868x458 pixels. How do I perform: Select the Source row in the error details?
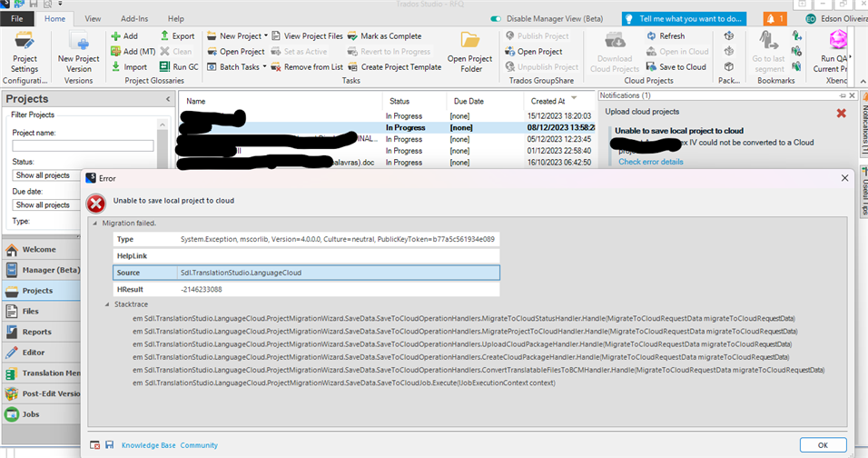click(306, 273)
